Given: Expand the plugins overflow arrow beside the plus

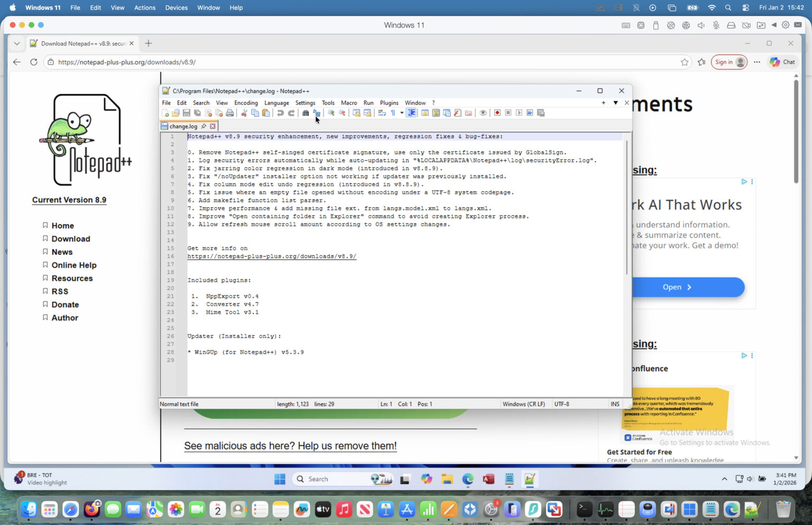Looking at the screenshot, I should [x=615, y=103].
